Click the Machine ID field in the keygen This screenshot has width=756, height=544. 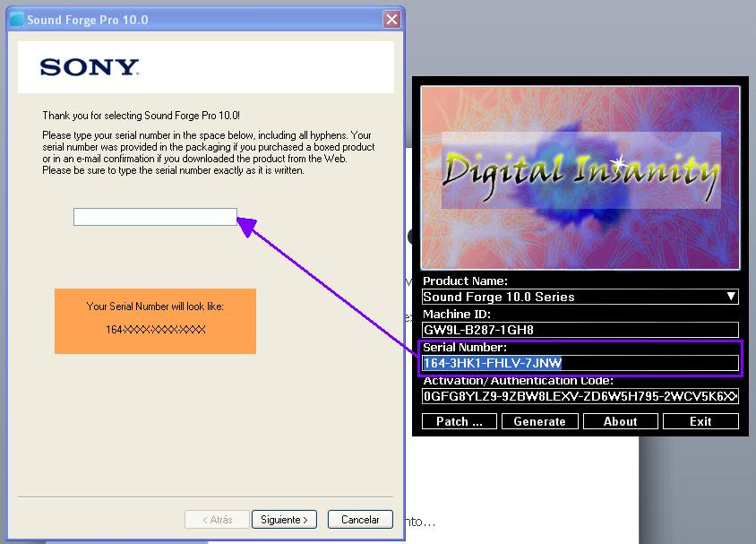click(x=580, y=330)
